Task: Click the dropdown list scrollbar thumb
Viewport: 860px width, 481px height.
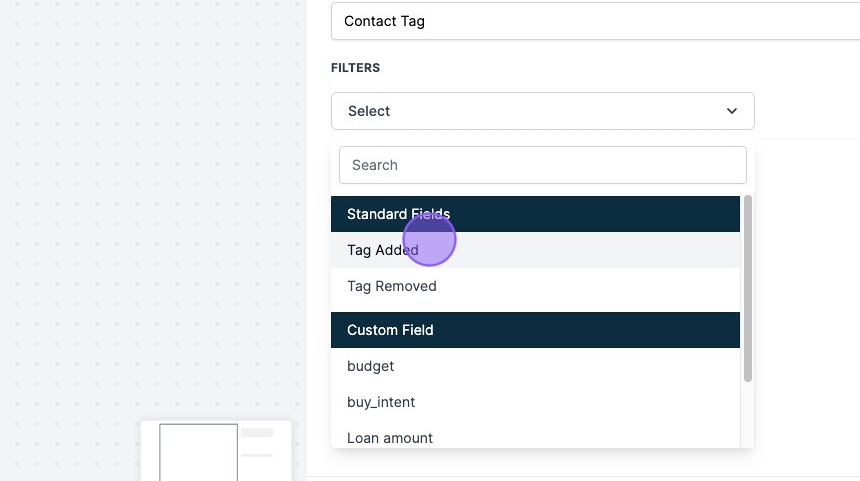Action: tap(748, 288)
